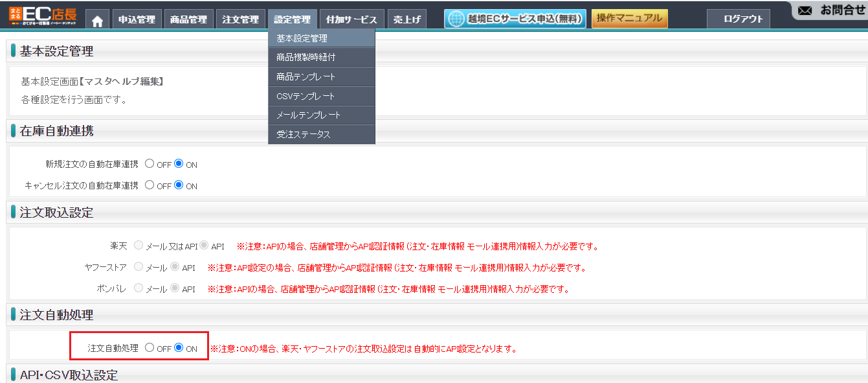The image size is (868, 383).
Task: Click the envelope お問合せ contact icon
Action: [x=805, y=10]
